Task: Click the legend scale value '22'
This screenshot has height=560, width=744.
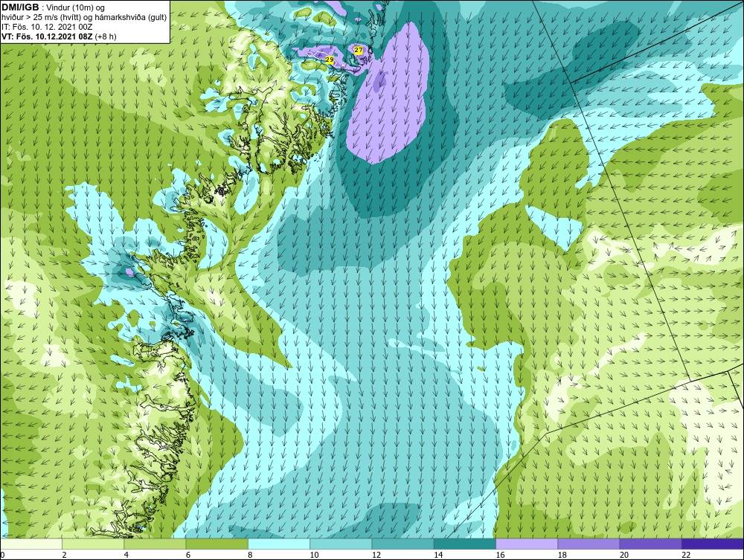Action: pyautogui.click(x=686, y=556)
